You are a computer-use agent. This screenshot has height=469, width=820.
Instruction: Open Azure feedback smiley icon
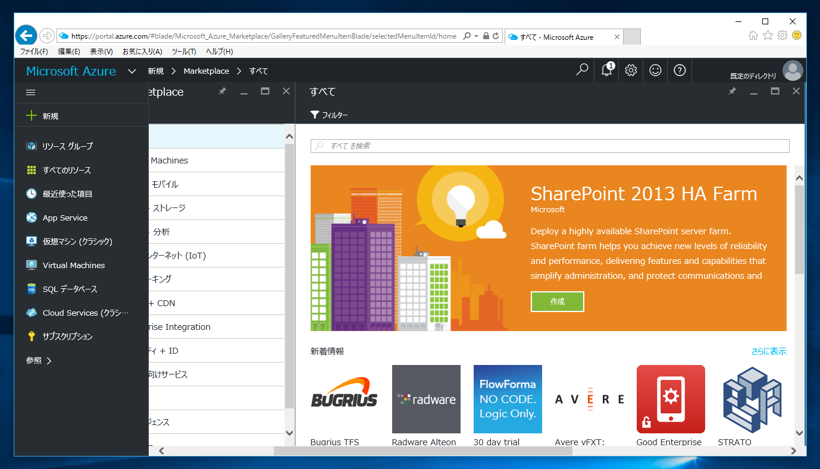point(655,70)
